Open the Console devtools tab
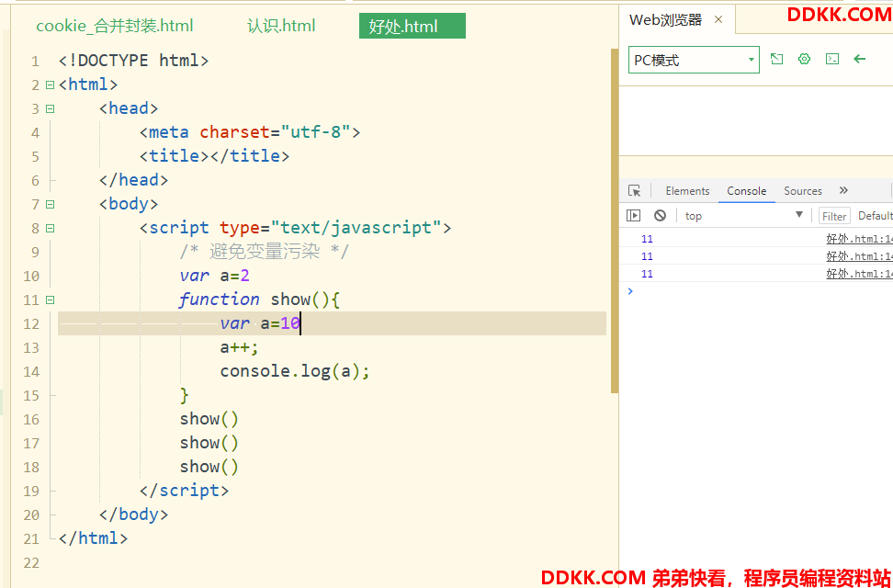 (747, 191)
